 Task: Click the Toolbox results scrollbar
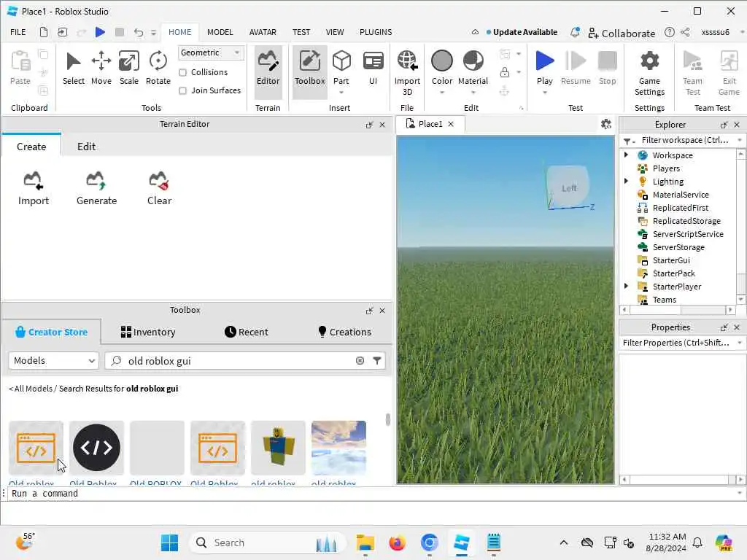[x=388, y=419]
